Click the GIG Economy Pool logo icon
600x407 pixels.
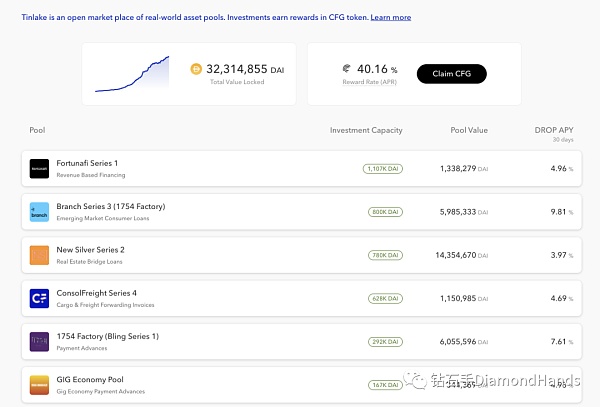[x=39, y=384]
